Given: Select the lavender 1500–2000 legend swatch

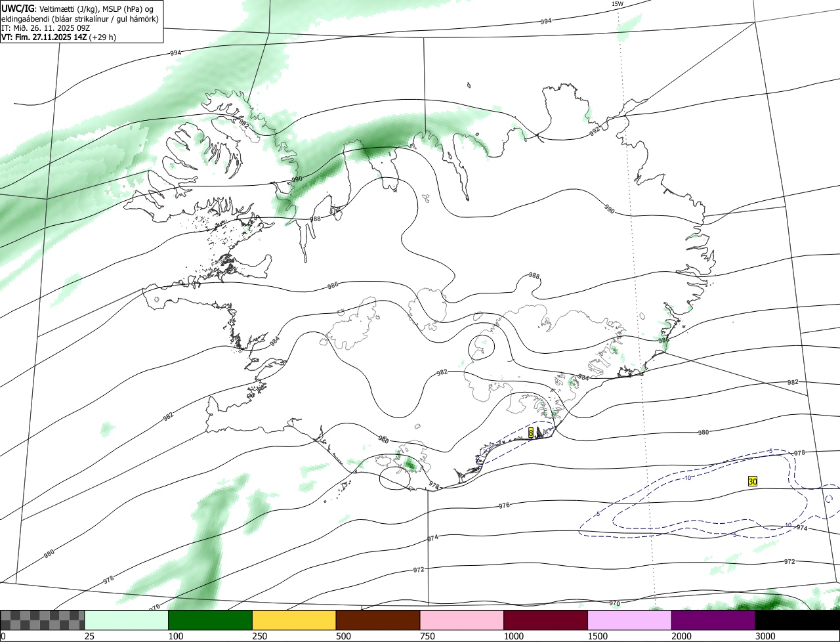Looking at the screenshot, I should (x=629, y=620).
